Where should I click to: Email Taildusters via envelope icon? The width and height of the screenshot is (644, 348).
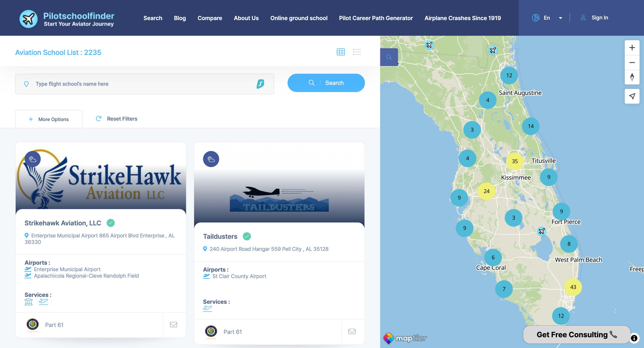tap(352, 331)
